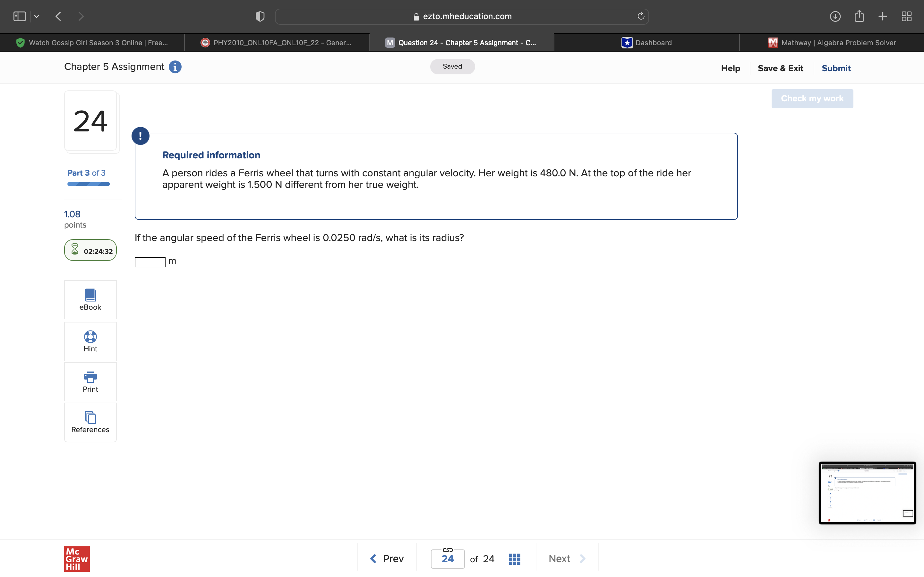Click Save & Exit

point(781,68)
